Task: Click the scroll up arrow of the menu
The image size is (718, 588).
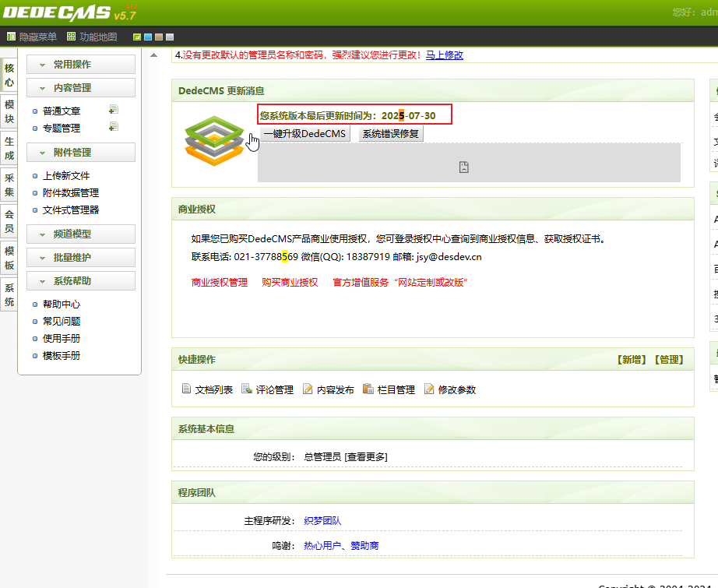Action: [154, 55]
